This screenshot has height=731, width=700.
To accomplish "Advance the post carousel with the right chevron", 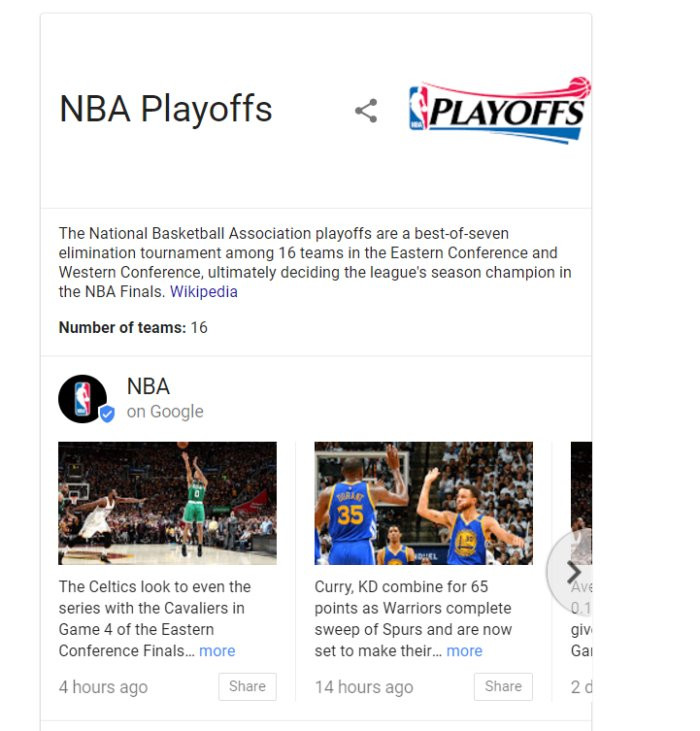I will coord(573,572).
